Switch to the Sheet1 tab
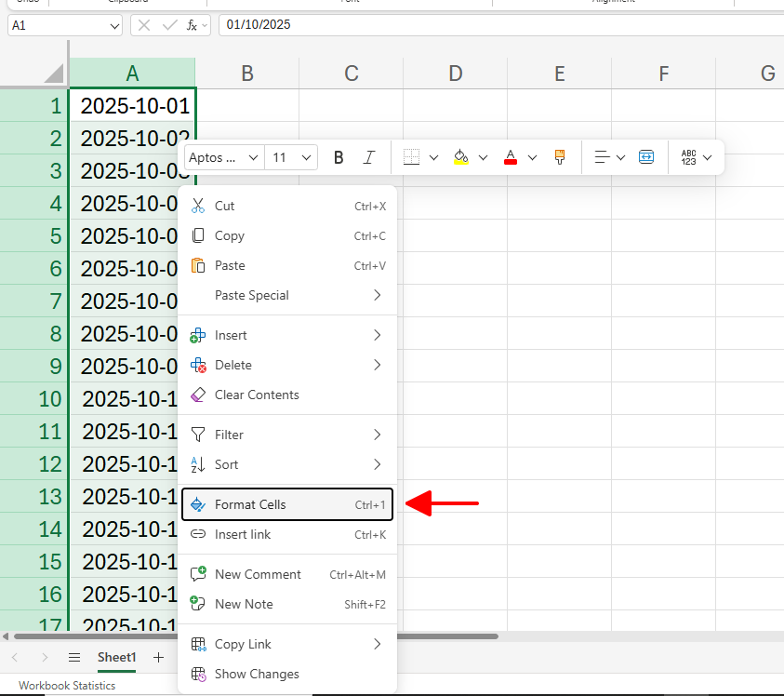784x696 pixels. click(116, 658)
